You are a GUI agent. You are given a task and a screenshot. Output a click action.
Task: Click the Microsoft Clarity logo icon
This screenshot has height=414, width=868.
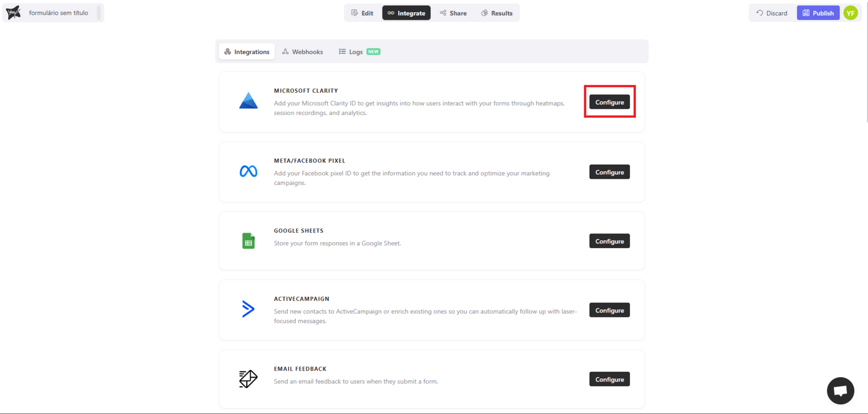coord(248,101)
